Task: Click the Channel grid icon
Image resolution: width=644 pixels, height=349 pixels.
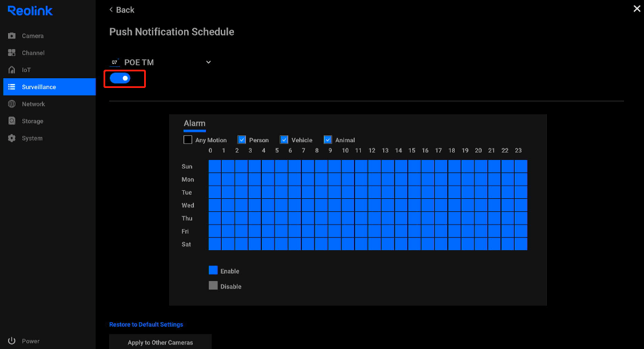Action: click(12, 53)
